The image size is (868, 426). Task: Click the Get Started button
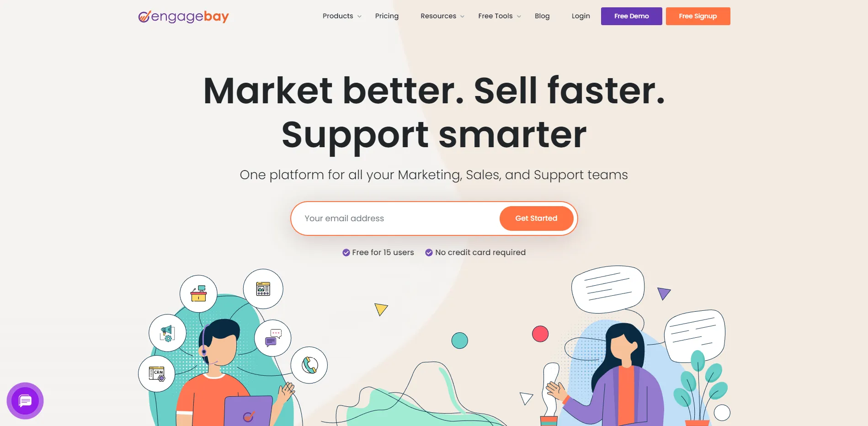(x=536, y=218)
